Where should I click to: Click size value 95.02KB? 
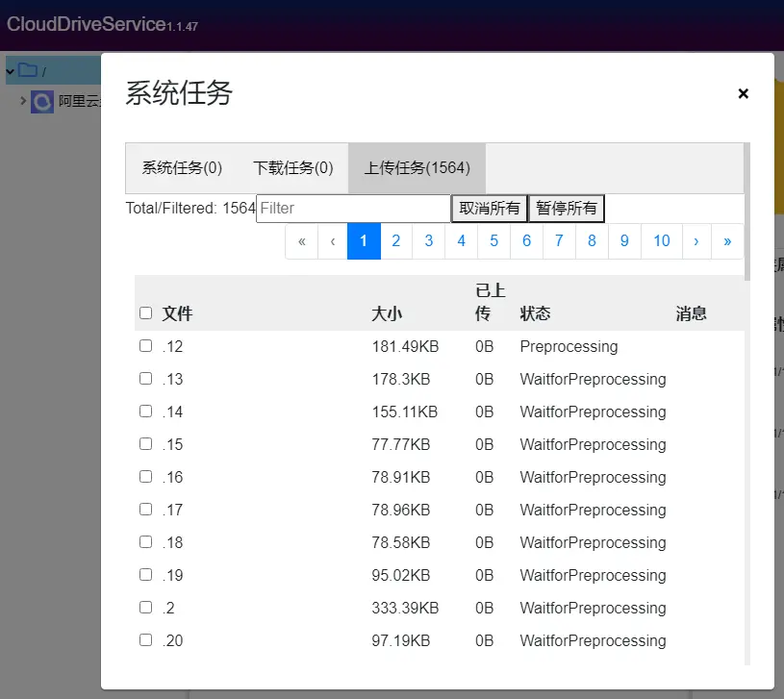(x=401, y=575)
